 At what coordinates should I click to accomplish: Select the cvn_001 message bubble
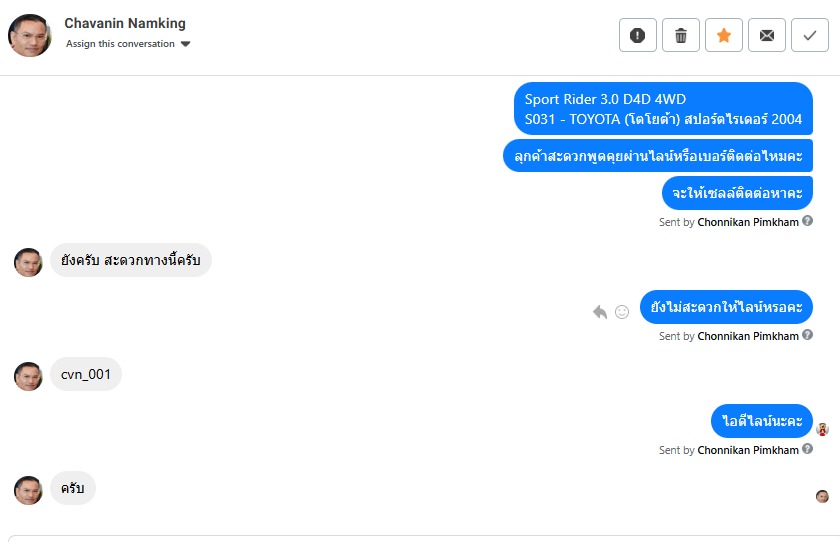click(x=86, y=375)
